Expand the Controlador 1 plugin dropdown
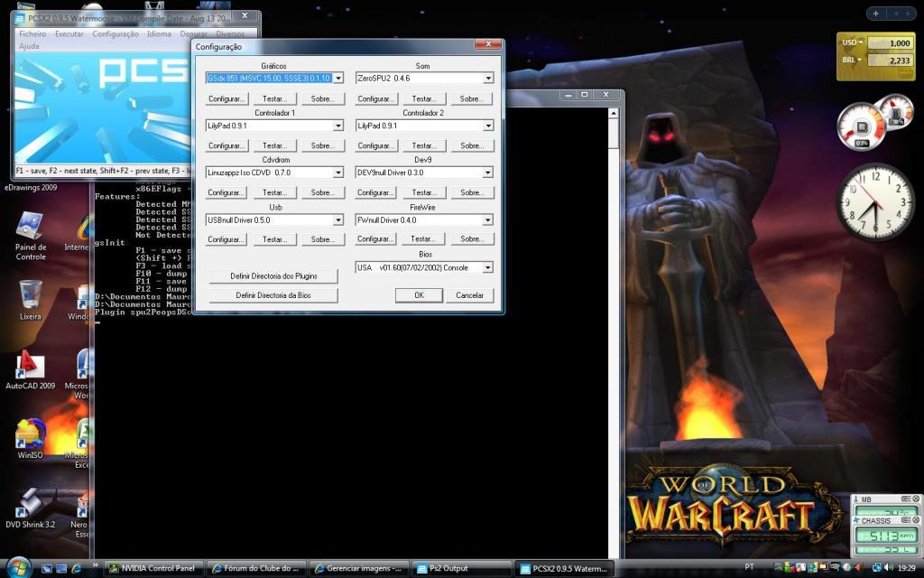Image resolution: width=924 pixels, height=578 pixels. pos(338,126)
